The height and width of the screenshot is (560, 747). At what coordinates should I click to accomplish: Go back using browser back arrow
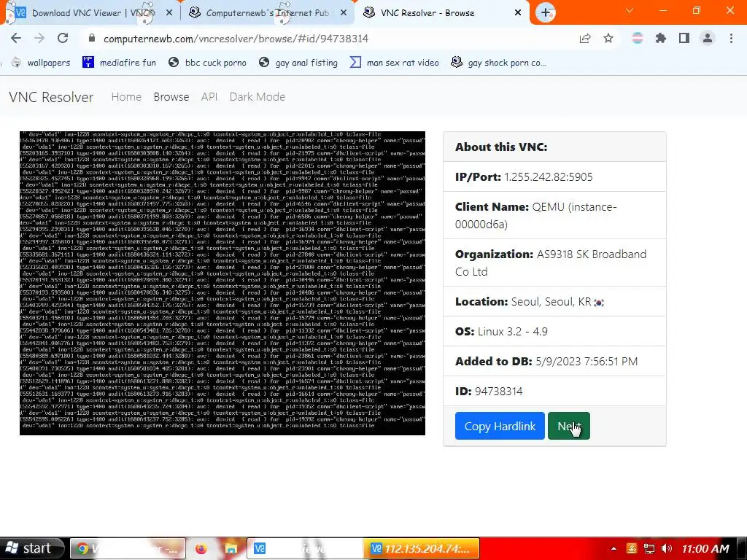tap(16, 38)
